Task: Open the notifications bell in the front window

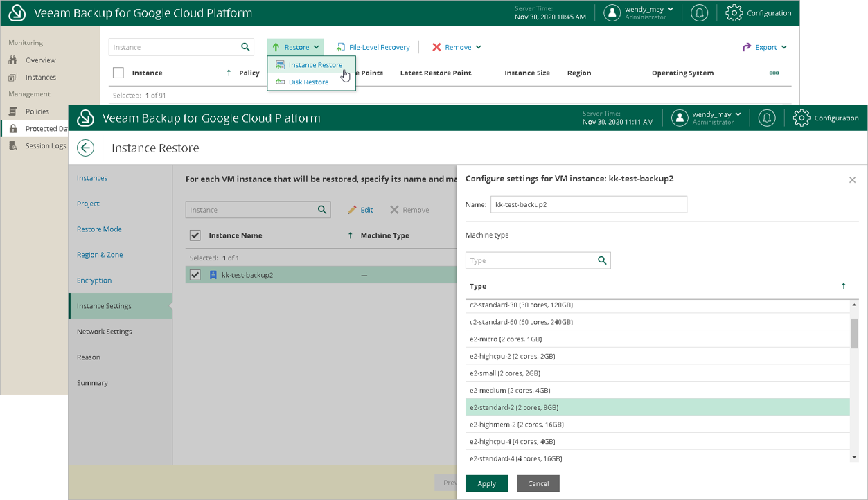Action: tap(766, 118)
